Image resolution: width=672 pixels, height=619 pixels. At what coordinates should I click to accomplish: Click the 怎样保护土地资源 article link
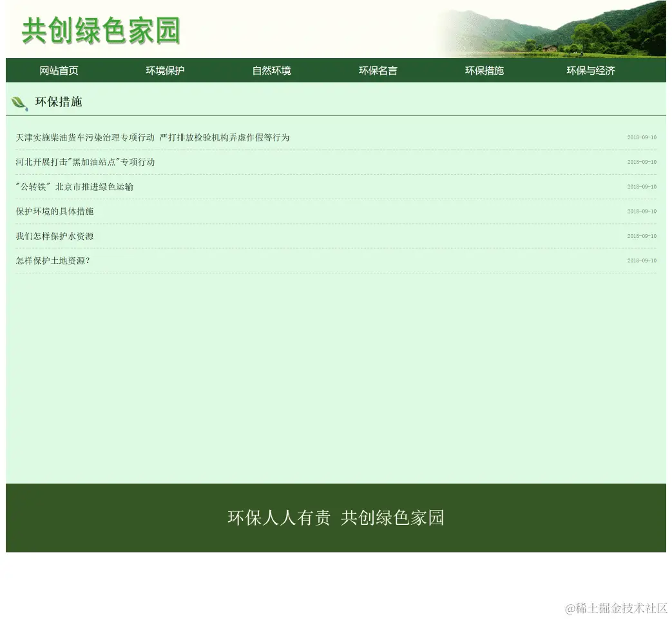coord(52,260)
